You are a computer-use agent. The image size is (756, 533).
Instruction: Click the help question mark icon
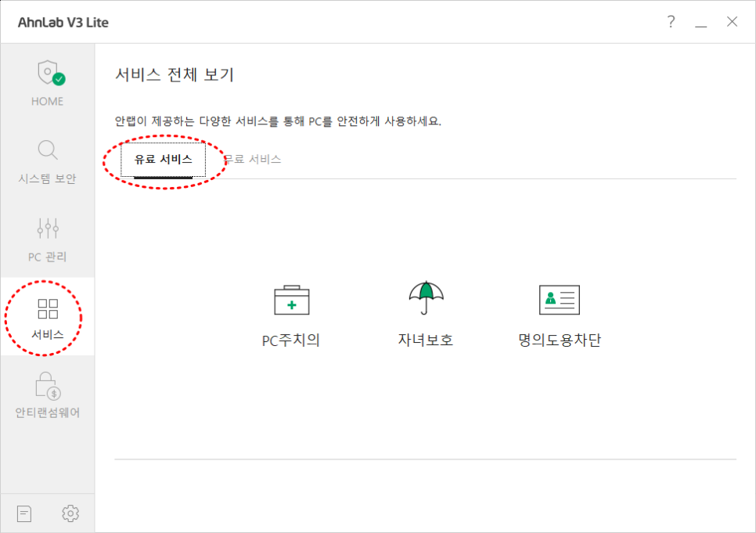pos(671,22)
